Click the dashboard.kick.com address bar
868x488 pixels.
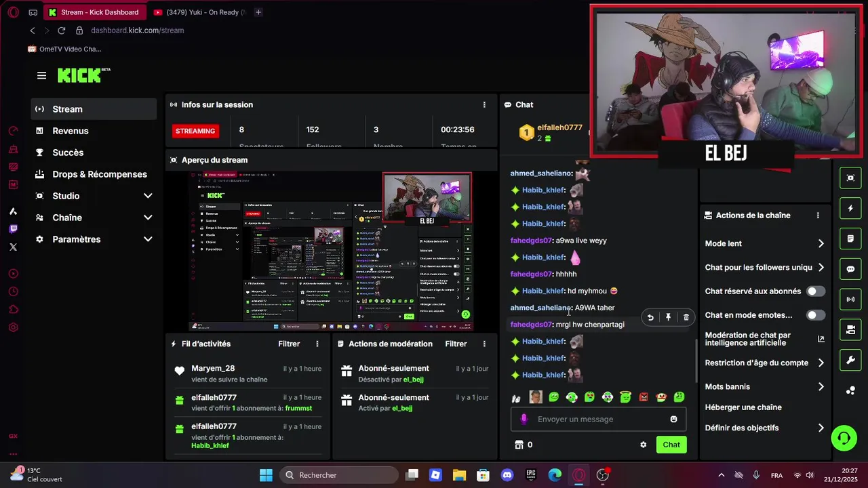point(138,30)
